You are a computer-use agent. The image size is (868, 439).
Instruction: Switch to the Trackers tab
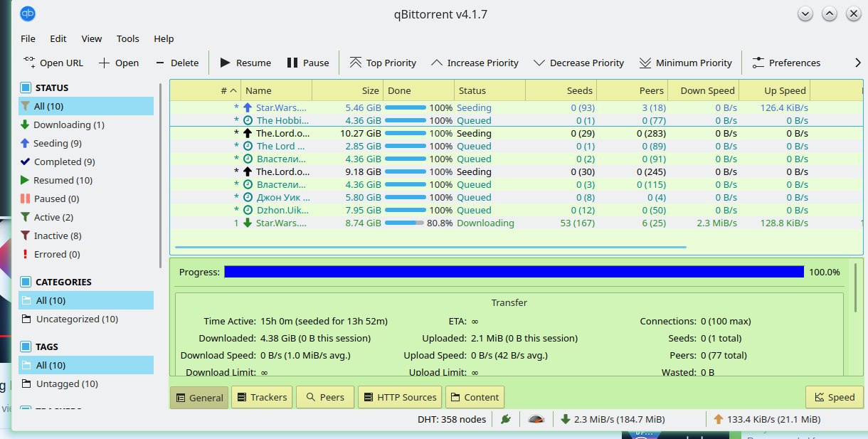(x=261, y=397)
